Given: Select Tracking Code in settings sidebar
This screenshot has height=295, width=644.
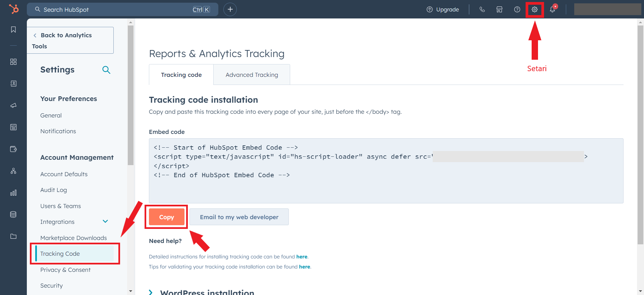Looking at the screenshot, I should (60, 254).
